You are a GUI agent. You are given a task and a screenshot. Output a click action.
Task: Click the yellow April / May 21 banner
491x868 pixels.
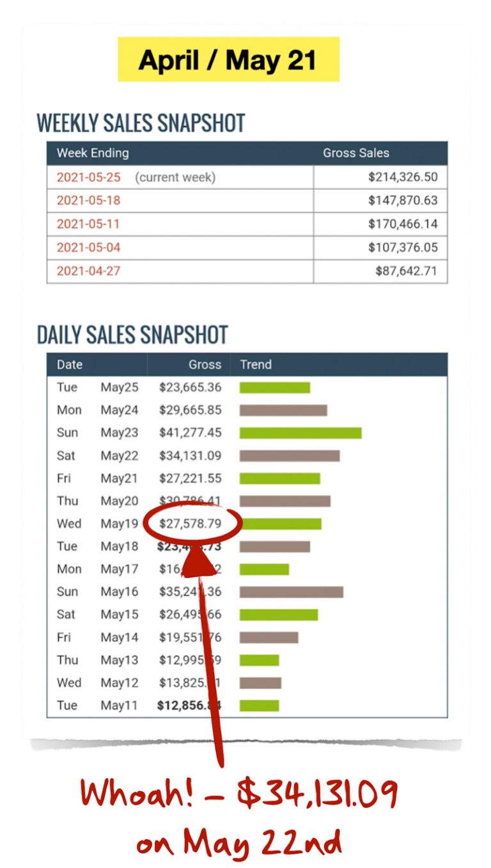(x=228, y=59)
